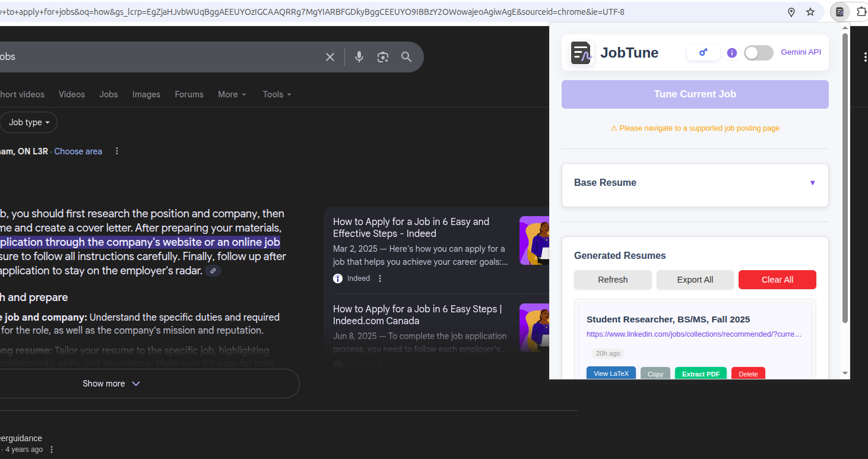Image resolution: width=868 pixels, height=459 pixels.
Task: Open Google Lens image search
Action: click(x=383, y=57)
